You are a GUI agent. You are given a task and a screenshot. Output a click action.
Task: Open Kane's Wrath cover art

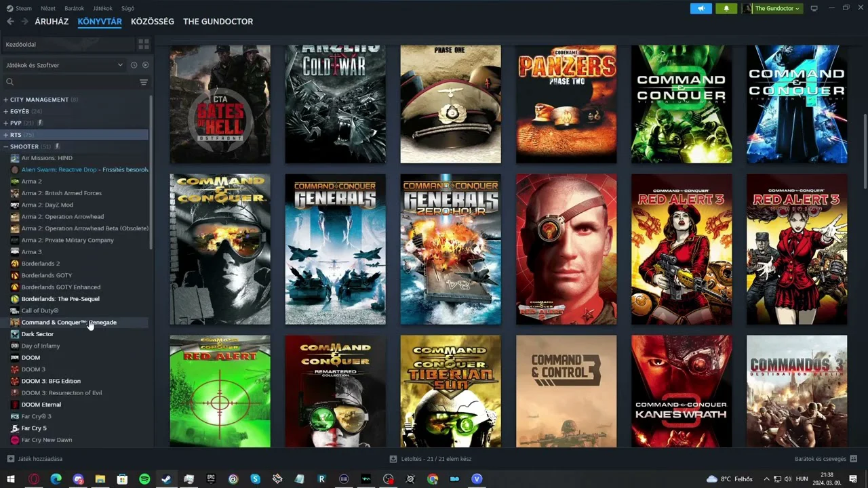coord(682,391)
